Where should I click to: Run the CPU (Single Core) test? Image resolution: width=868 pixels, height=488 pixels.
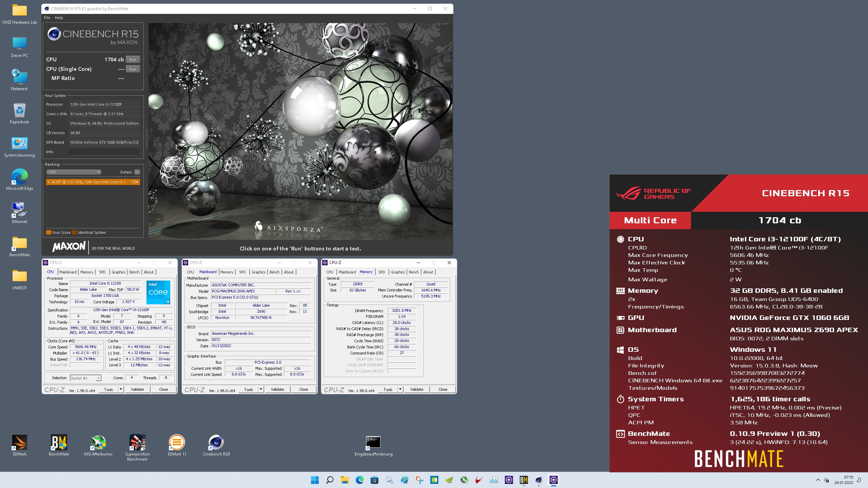(133, 69)
